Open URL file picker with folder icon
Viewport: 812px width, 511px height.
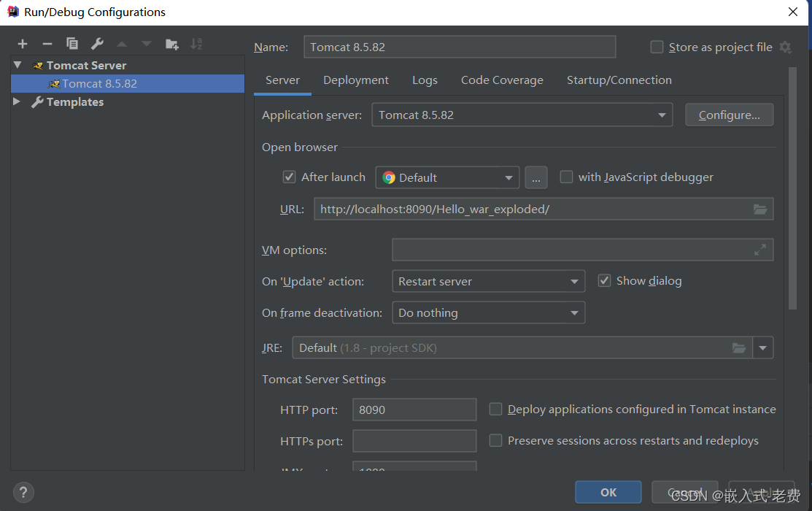pyautogui.click(x=760, y=209)
